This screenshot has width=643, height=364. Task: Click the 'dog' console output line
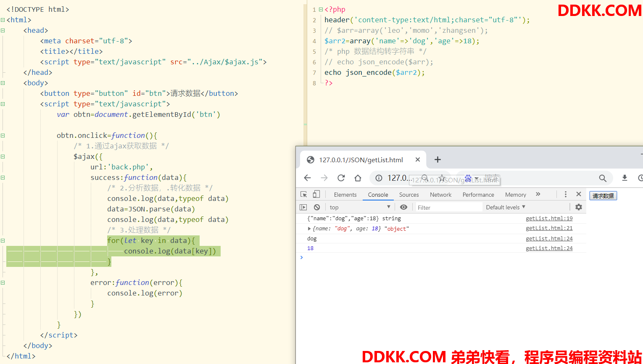[312, 239]
